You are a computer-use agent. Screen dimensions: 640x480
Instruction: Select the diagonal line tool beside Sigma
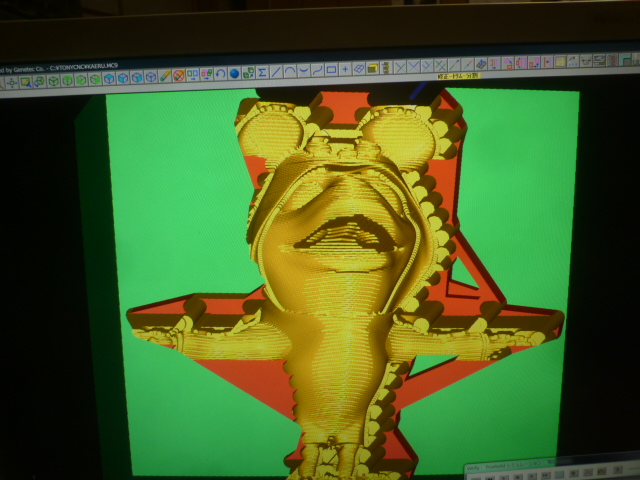pyautogui.click(x=276, y=72)
